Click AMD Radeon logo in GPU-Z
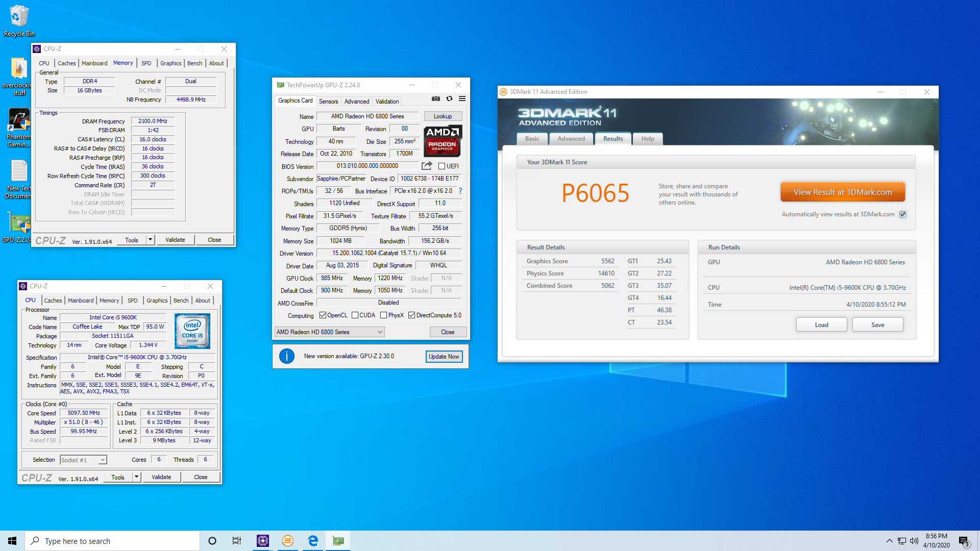The image size is (980, 551). pyautogui.click(x=443, y=141)
